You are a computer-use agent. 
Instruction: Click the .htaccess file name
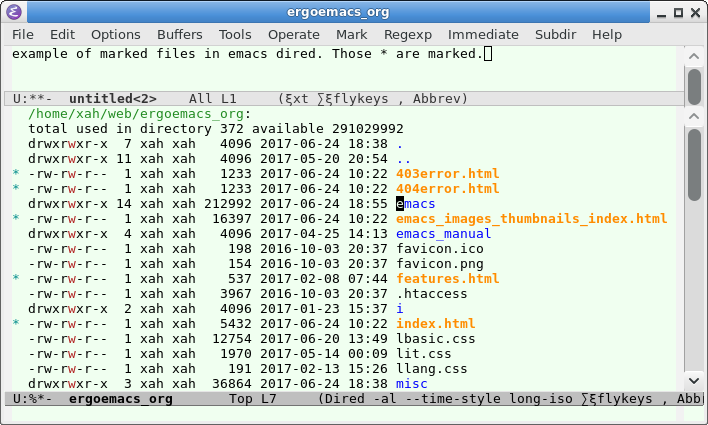point(432,294)
